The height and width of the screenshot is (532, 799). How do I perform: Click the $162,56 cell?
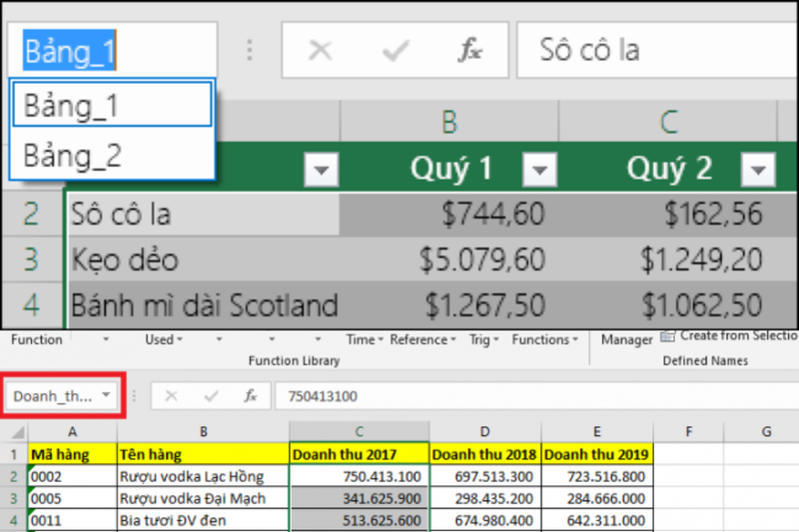coord(668,214)
